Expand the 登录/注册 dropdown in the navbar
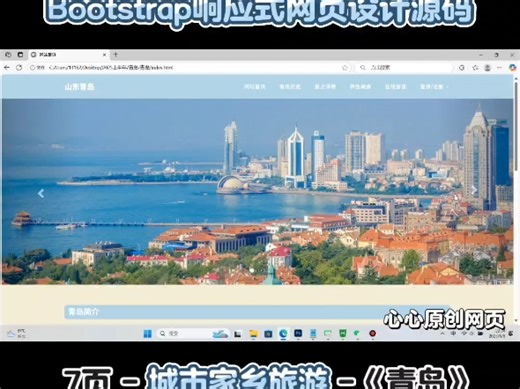The width and height of the screenshot is (520, 389). [x=434, y=87]
